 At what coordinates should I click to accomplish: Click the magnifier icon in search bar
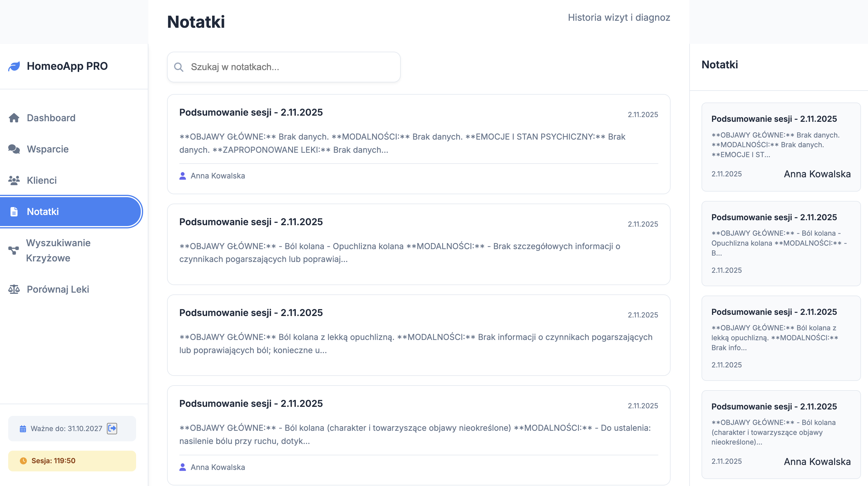179,67
